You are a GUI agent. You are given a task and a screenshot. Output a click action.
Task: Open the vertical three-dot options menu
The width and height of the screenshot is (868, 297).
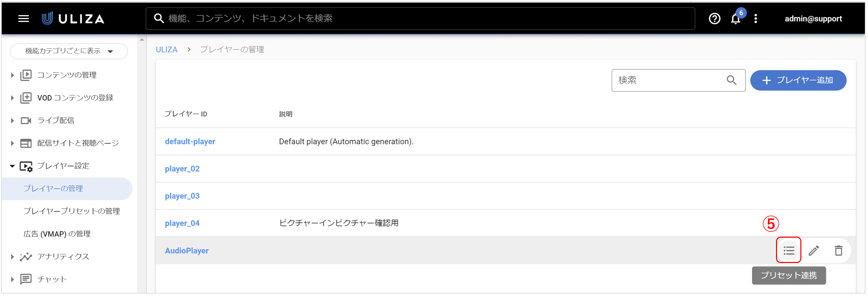[756, 19]
